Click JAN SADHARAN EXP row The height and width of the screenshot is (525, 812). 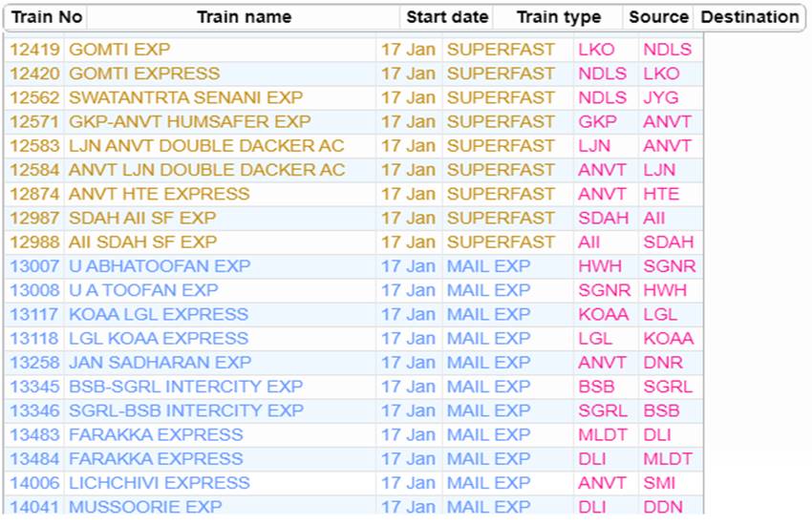(160, 363)
